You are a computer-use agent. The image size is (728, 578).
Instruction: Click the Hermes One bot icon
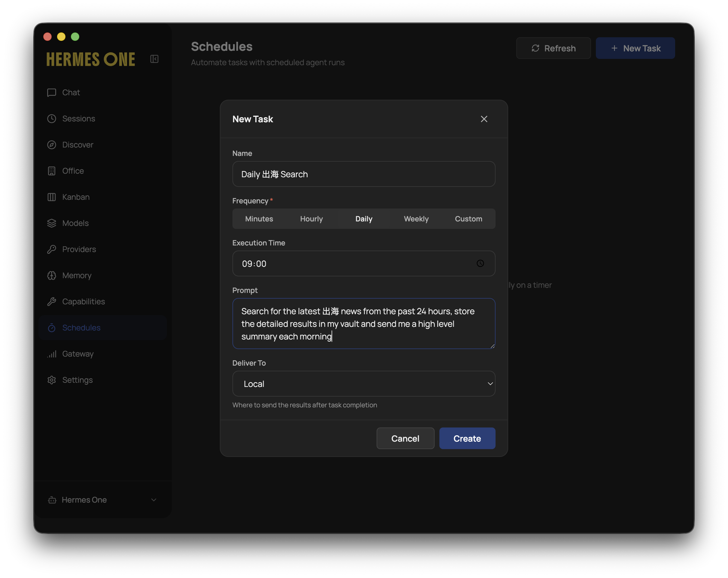(x=52, y=500)
